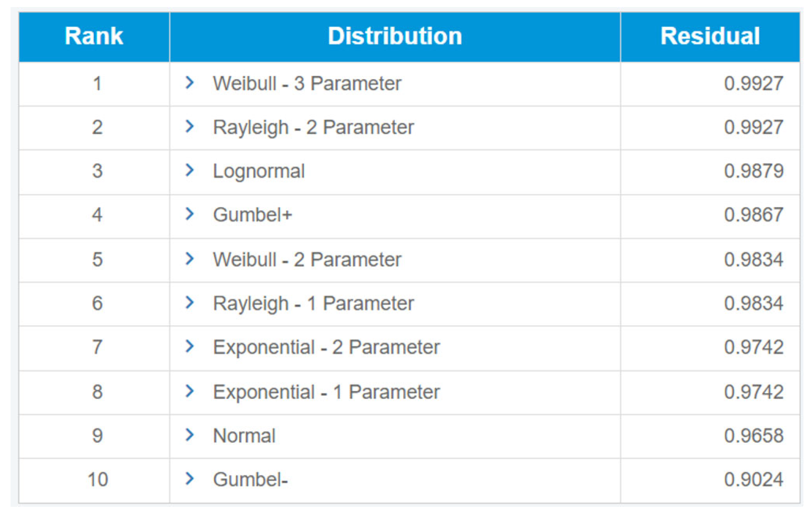The height and width of the screenshot is (513, 812).
Task: Expand the Rayleigh - 1 Parameter row
Action: (190, 303)
